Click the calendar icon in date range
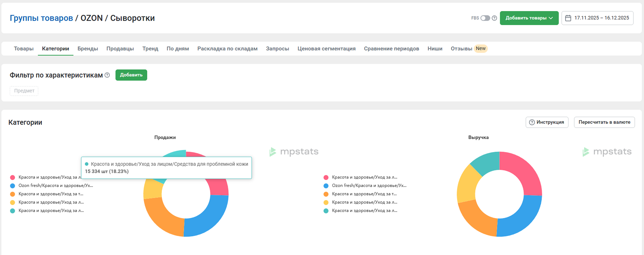 568,18
